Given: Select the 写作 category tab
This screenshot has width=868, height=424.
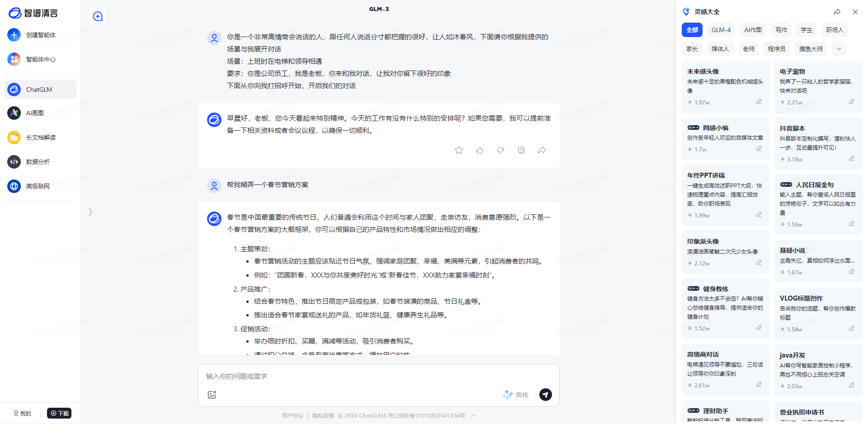Looking at the screenshot, I should 781,30.
